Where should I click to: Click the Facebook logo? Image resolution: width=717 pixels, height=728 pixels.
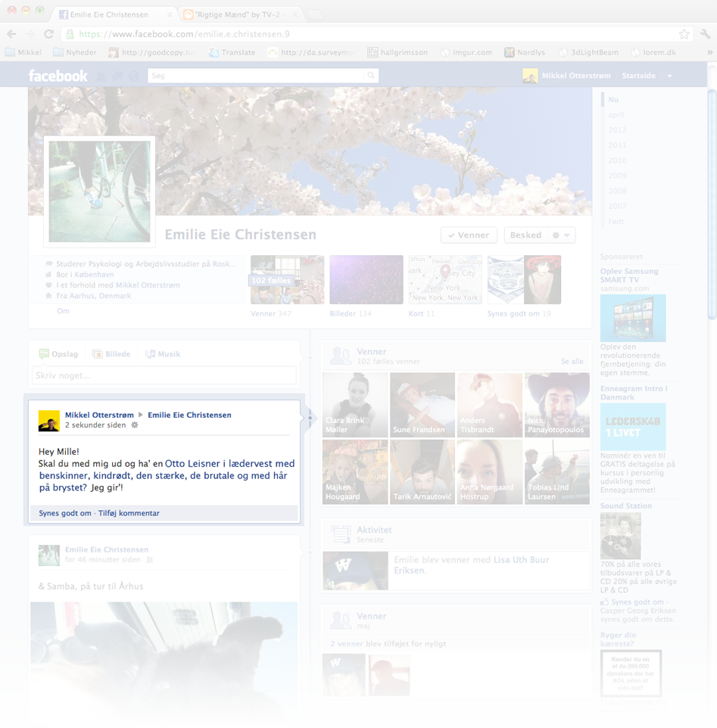pos(58,76)
